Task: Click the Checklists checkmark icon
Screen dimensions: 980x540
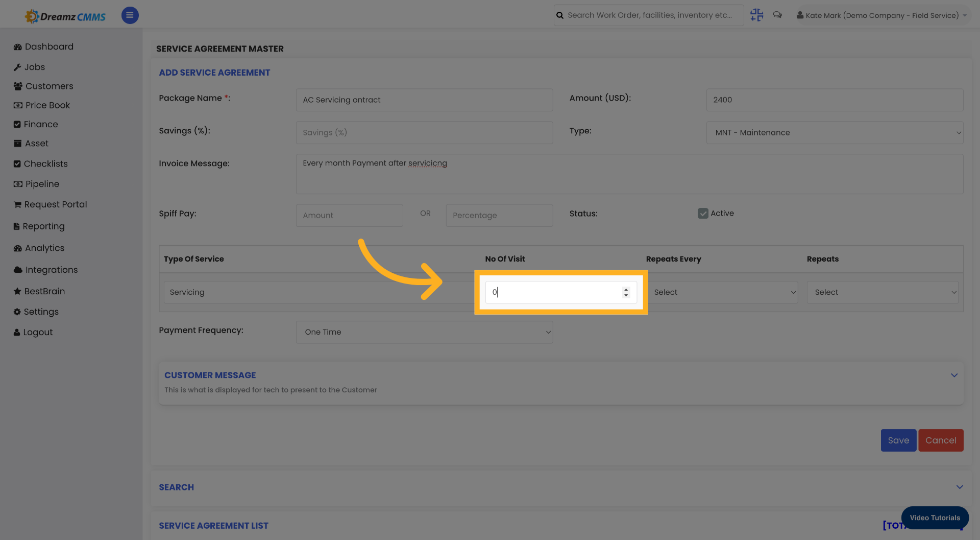Action: tap(17, 164)
